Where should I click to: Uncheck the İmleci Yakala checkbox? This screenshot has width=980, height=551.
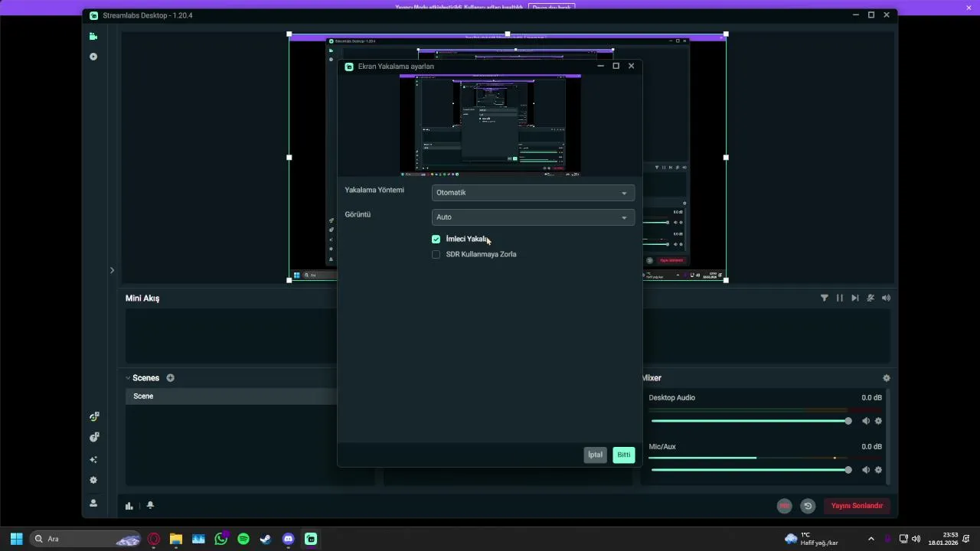[436, 240]
